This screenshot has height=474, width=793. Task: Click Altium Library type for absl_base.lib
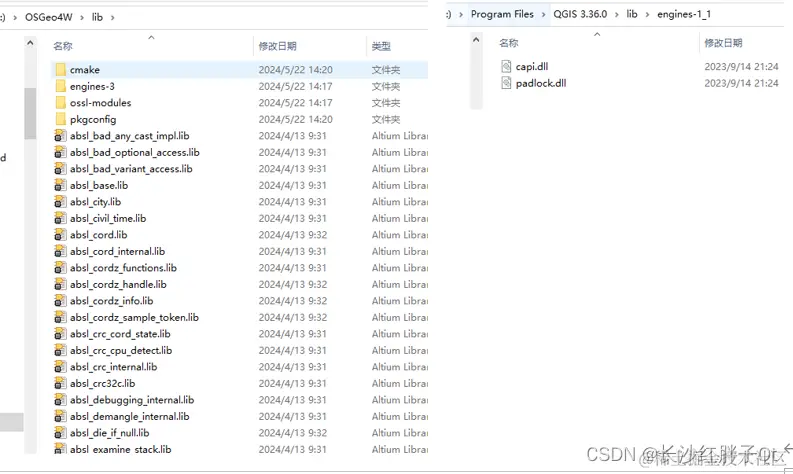coord(400,185)
